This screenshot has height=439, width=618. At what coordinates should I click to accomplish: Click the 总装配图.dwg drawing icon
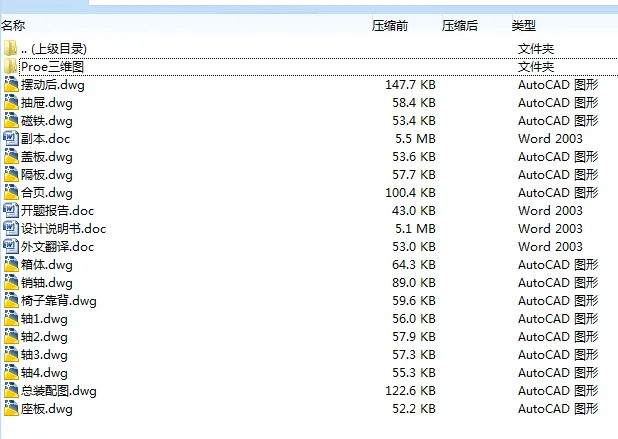(x=11, y=391)
